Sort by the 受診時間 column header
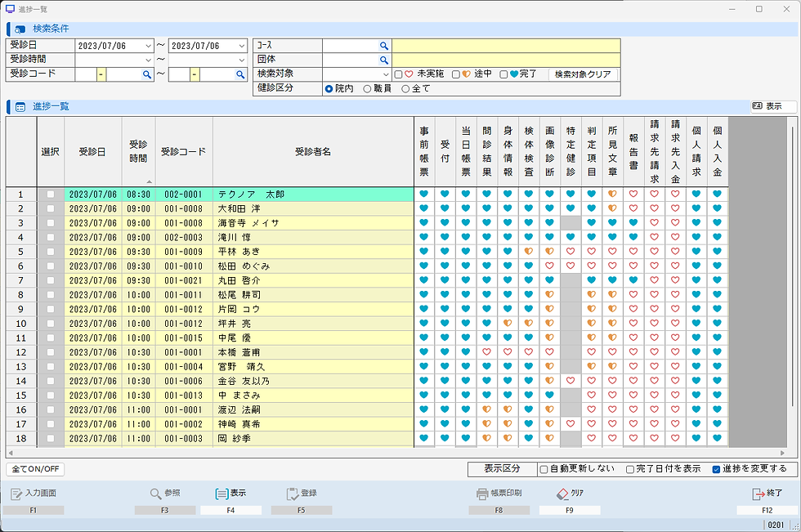Screen dimensions: 801x532 [x=138, y=152]
